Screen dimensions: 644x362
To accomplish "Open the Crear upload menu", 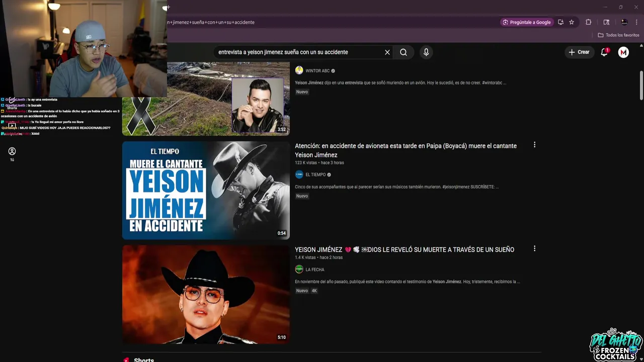I will pos(579,52).
